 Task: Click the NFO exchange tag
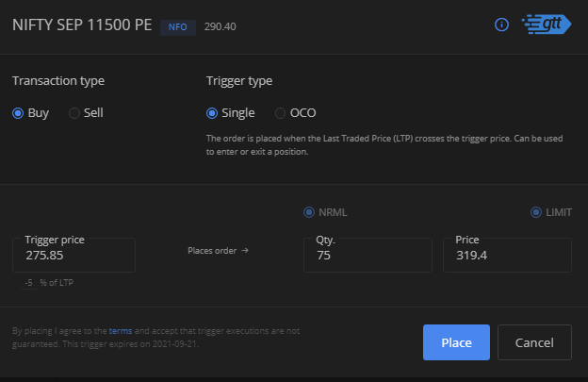tap(178, 27)
